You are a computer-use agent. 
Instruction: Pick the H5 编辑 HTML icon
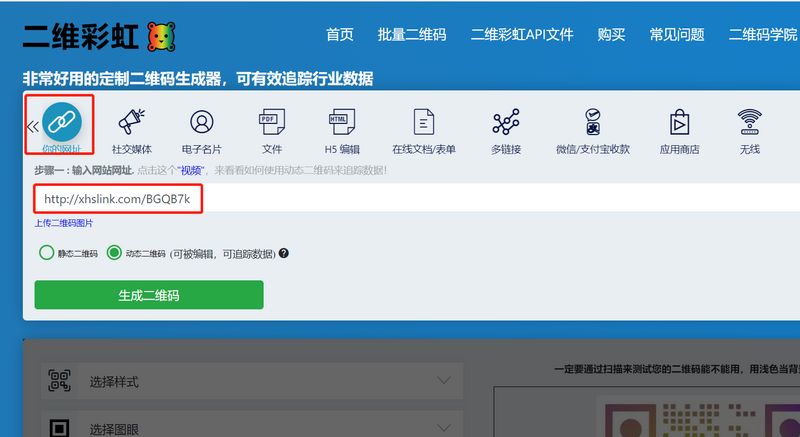pos(342,122)
